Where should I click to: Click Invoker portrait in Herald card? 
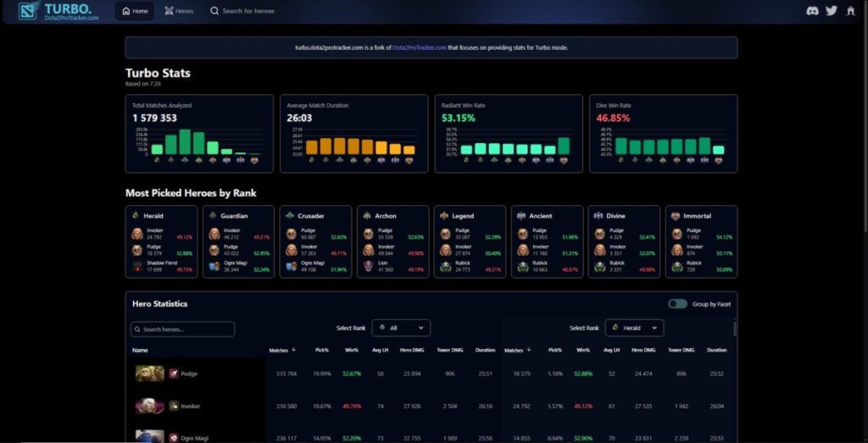pos(137,234)
